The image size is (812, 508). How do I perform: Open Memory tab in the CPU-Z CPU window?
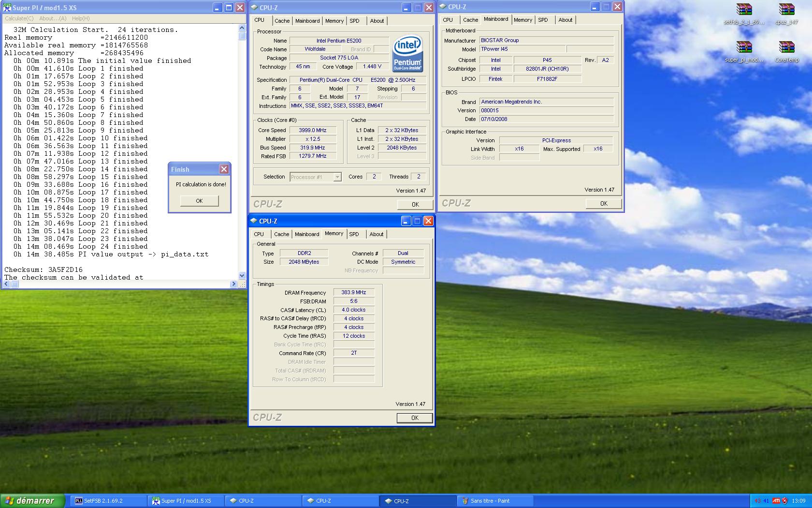point(334,21)
